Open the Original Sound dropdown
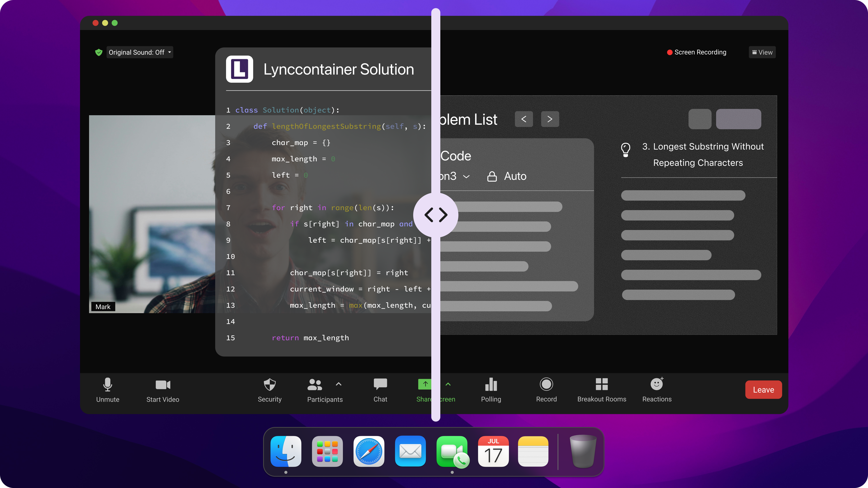Viewport: 868px width, 488px height. 139,52
